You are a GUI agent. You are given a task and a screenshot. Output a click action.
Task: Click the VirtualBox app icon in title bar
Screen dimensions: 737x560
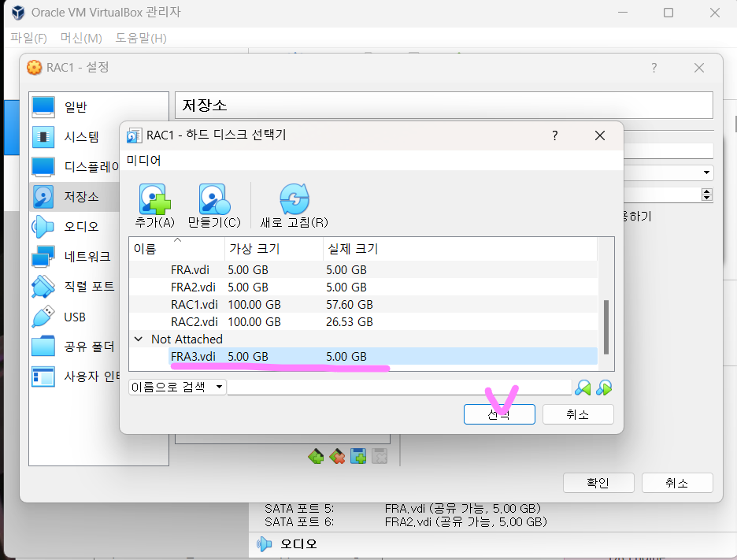[18, 13]
